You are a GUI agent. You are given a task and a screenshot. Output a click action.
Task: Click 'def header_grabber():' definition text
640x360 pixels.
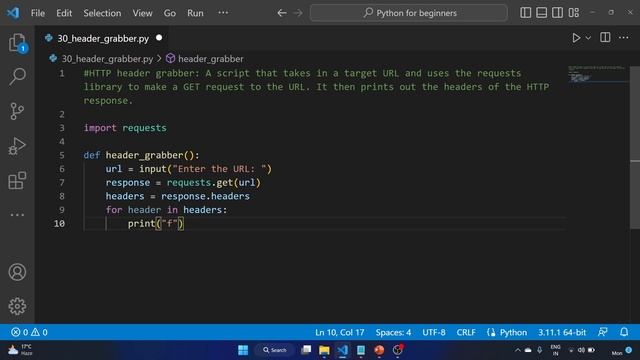click(141, 155)
